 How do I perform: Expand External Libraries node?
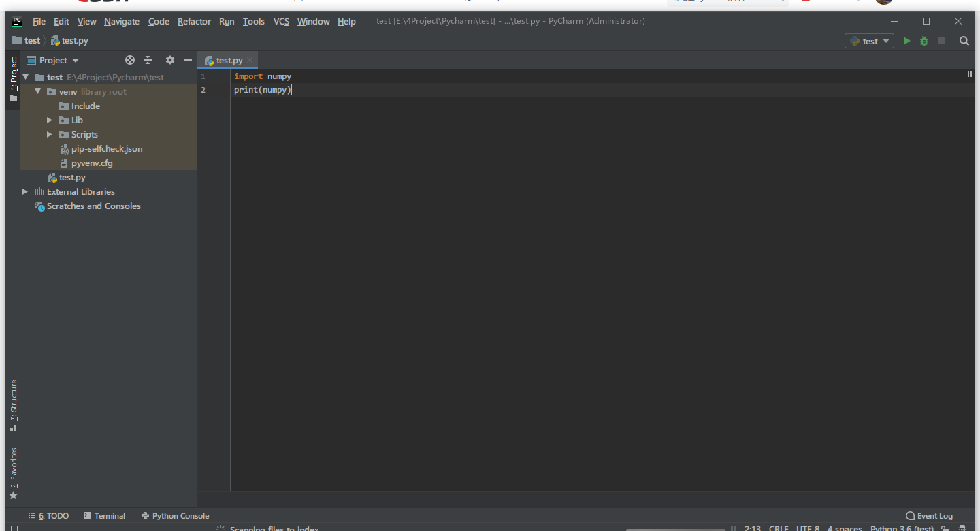click(25, 192)
